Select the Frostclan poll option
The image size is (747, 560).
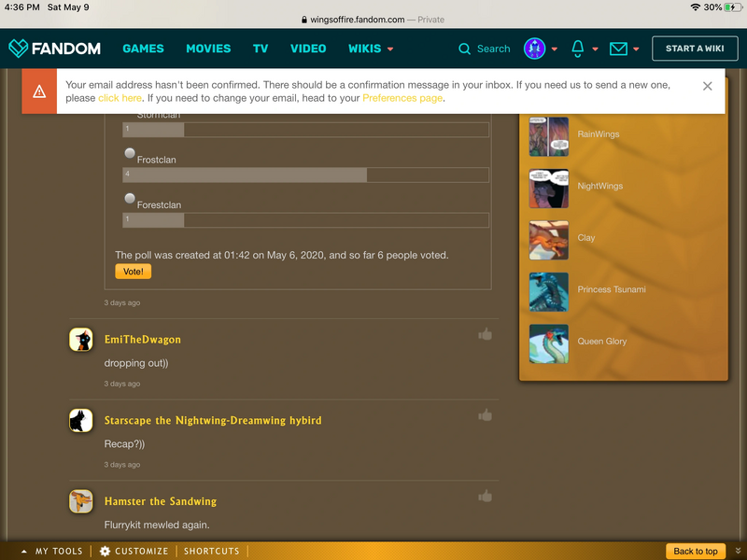(x=130, y=153)
